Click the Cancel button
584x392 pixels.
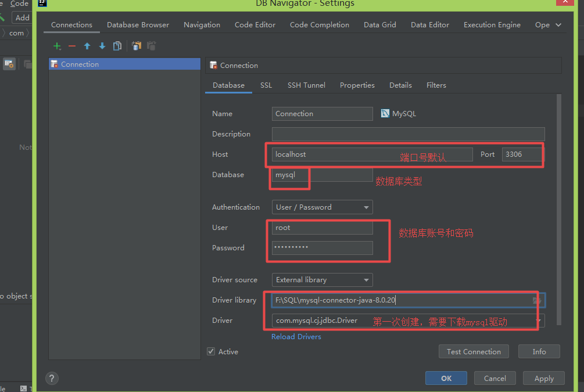coord(495,379)
